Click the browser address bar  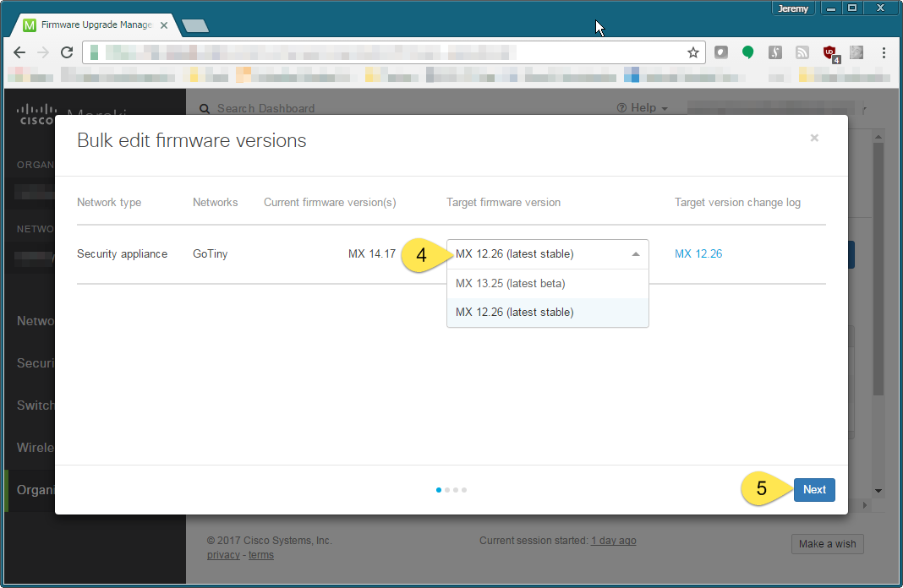pos(380,52)
